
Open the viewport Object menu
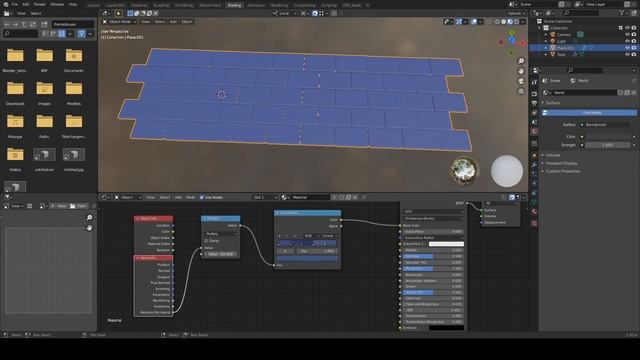tap(187, 22)
